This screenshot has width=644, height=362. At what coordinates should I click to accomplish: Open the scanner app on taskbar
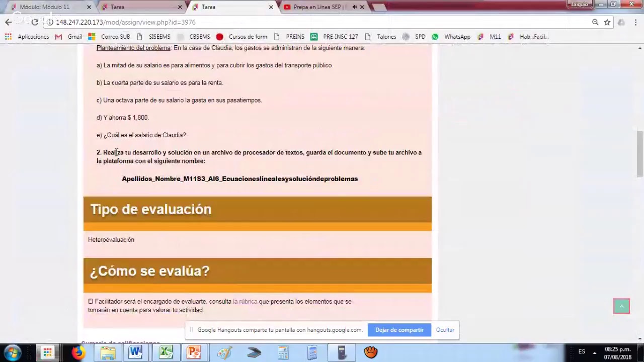pyautogui.click(x=254, y=352)
